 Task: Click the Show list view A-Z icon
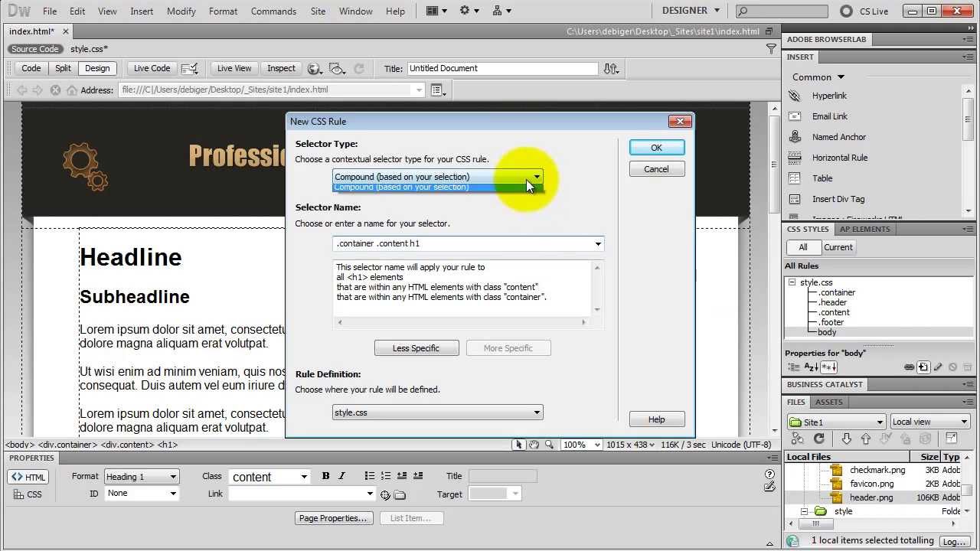[x=810, y=367]
